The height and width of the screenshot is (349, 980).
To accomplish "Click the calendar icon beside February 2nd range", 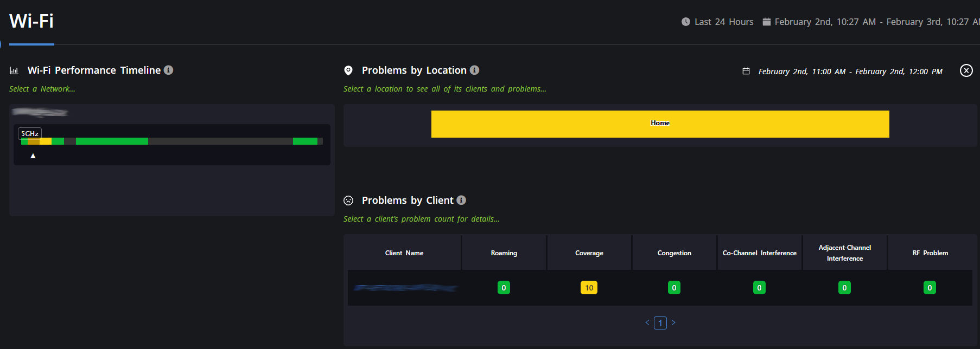I will [x=746, y=72].
